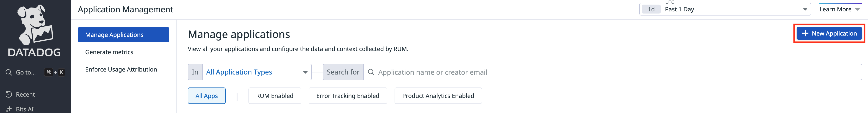Click the Command-K keyboard shortcut badge
Viewport: 868px width, 113px height.
pyautogui.click(x=55, y=72)
